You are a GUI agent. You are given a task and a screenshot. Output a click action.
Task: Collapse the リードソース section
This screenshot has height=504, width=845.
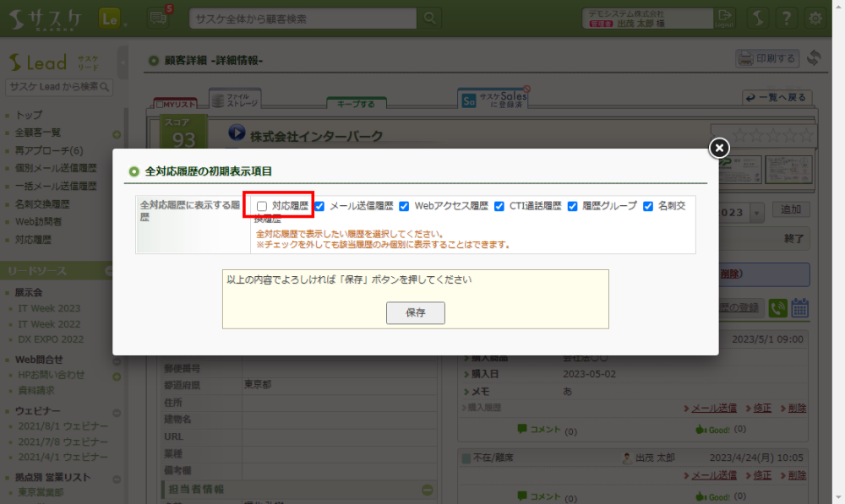[x=109, y=271]
